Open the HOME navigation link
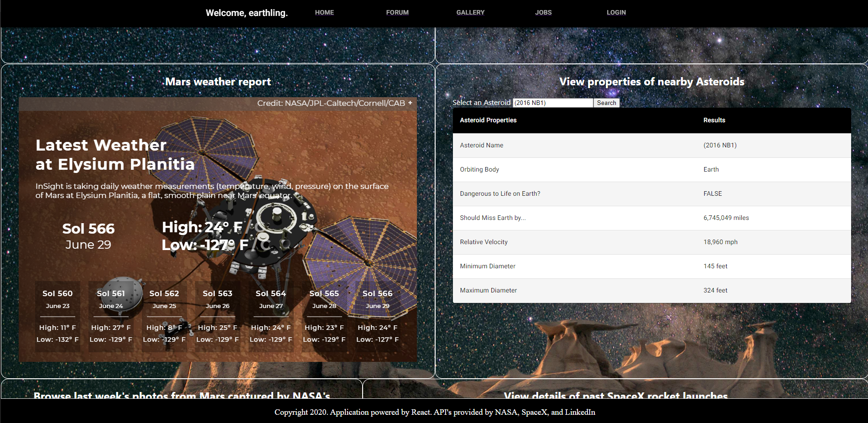The width and height of the screenshot is (868, 423). point(324,12)
